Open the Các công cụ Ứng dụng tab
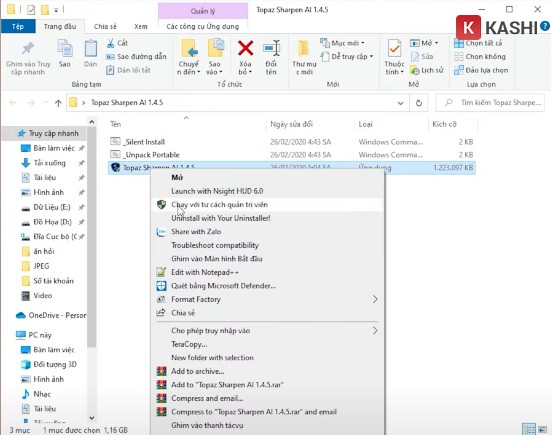Image resolution: width=552 pixels, height=435 pixels. click(202, 26)
